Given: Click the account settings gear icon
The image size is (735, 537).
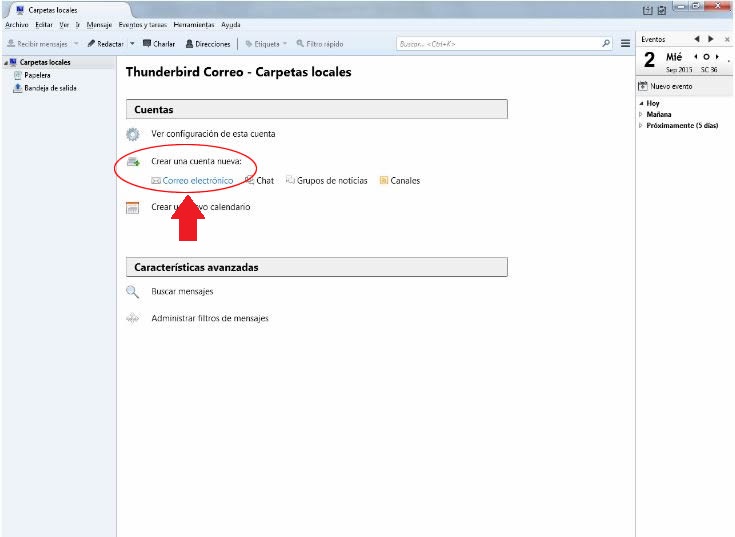Looking at the screenshot, I should (x=133, y=134).
